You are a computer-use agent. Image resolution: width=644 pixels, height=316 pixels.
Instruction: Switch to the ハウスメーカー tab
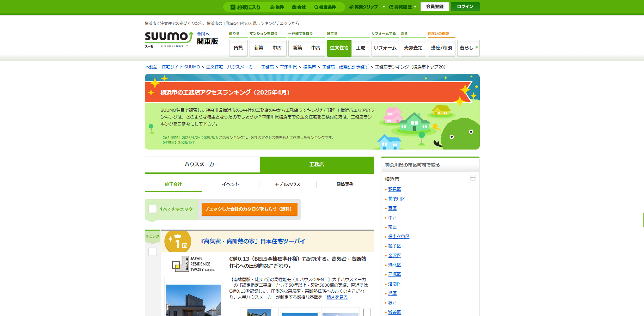pyautogui.click(x=202, y=165)
